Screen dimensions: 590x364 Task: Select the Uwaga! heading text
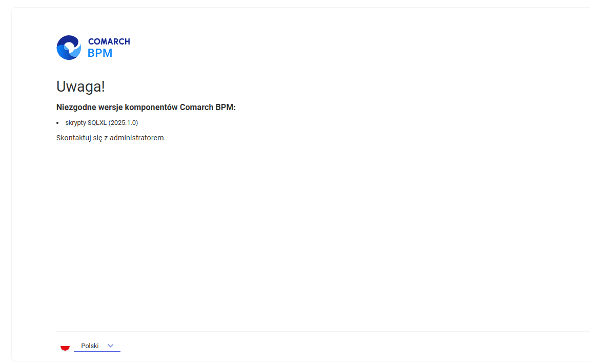click(x=80, y=87)
